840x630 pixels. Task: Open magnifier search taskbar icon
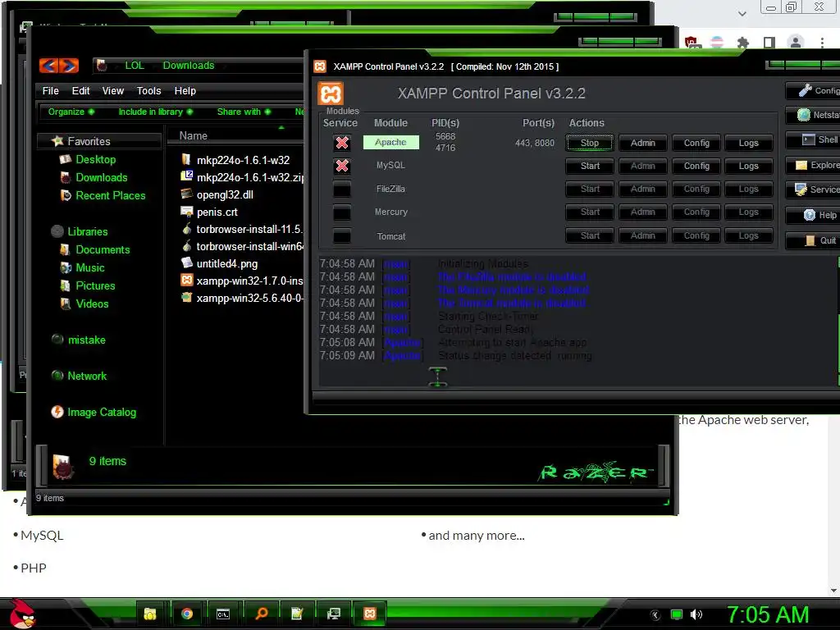point(261,614)
